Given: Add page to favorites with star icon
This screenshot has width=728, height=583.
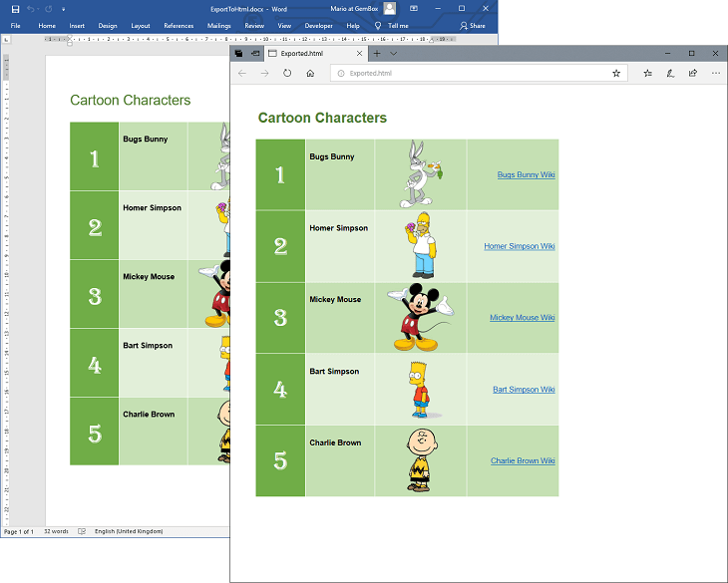Looking at the screenshot, I should [616, 73].
